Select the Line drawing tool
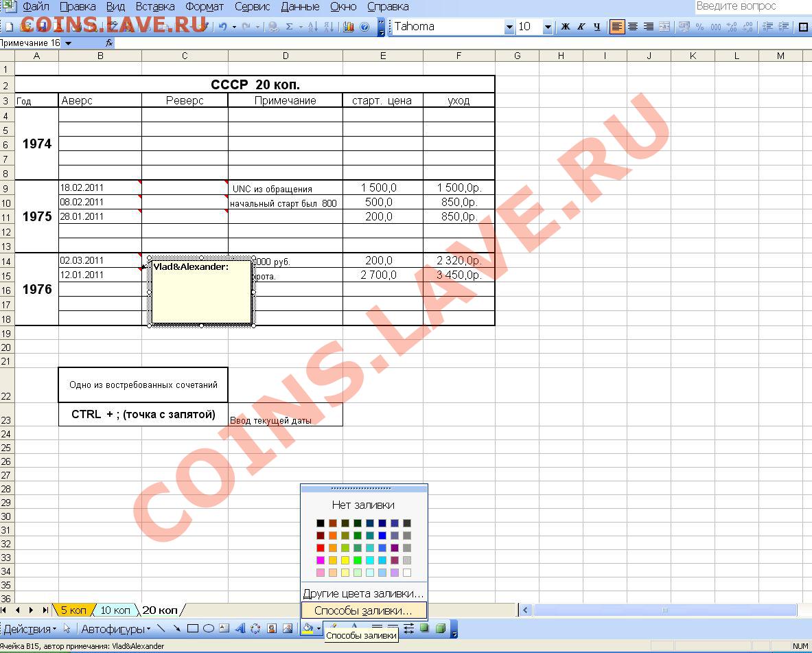The image size is (812, 653). [x=161, y=629]
